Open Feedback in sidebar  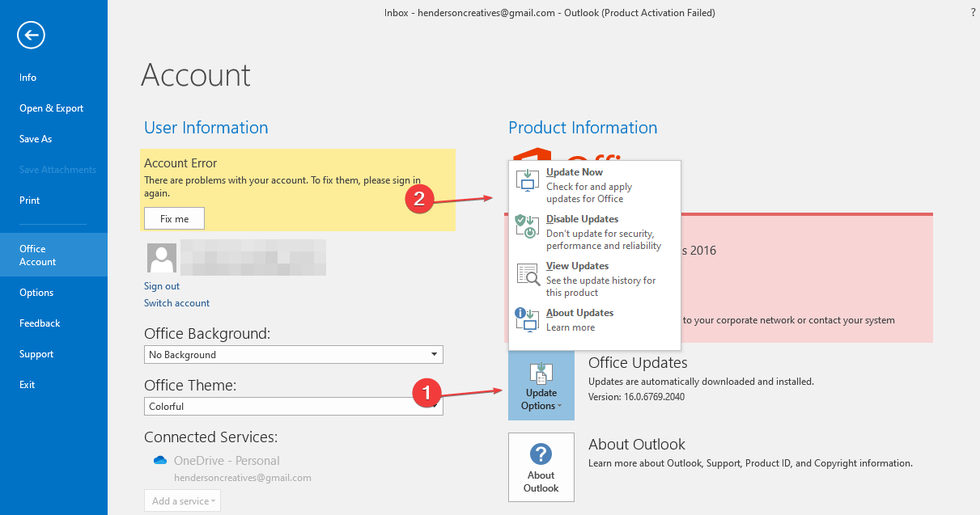coord(53,323)
